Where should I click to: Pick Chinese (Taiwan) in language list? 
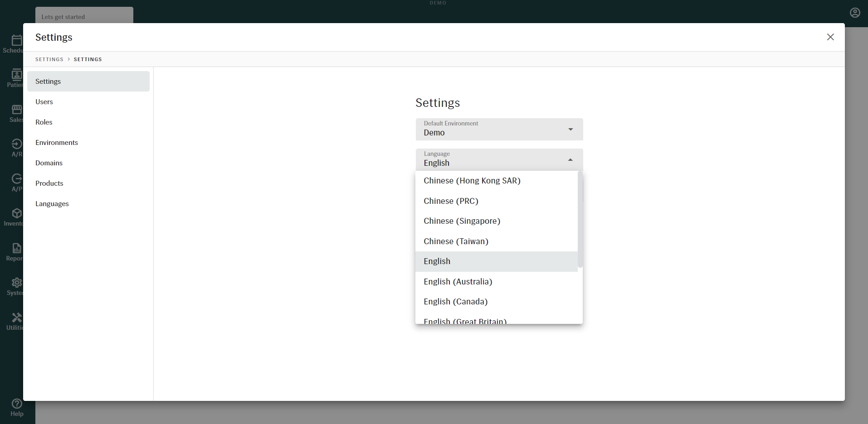[456, 241]
